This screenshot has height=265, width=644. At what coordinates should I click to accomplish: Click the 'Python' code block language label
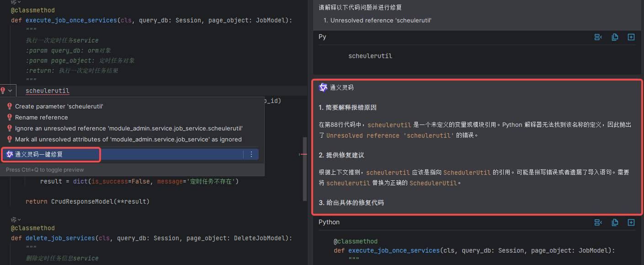coord(329,222)
